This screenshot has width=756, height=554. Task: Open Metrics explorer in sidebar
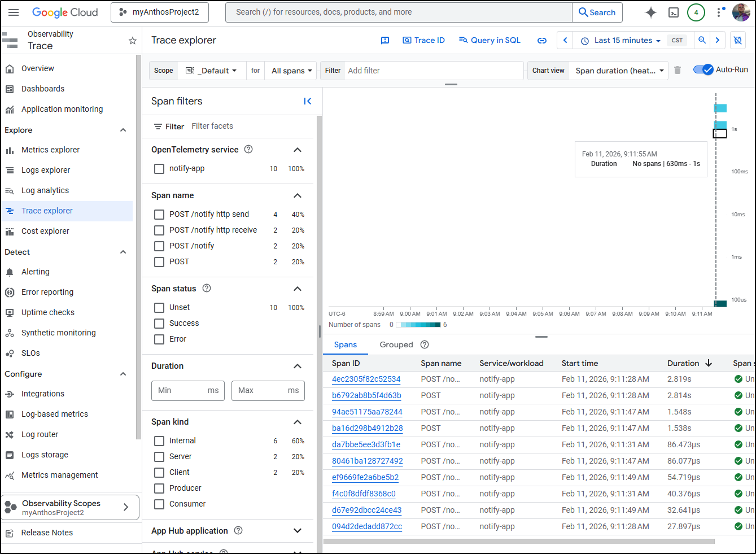[50, 150]
